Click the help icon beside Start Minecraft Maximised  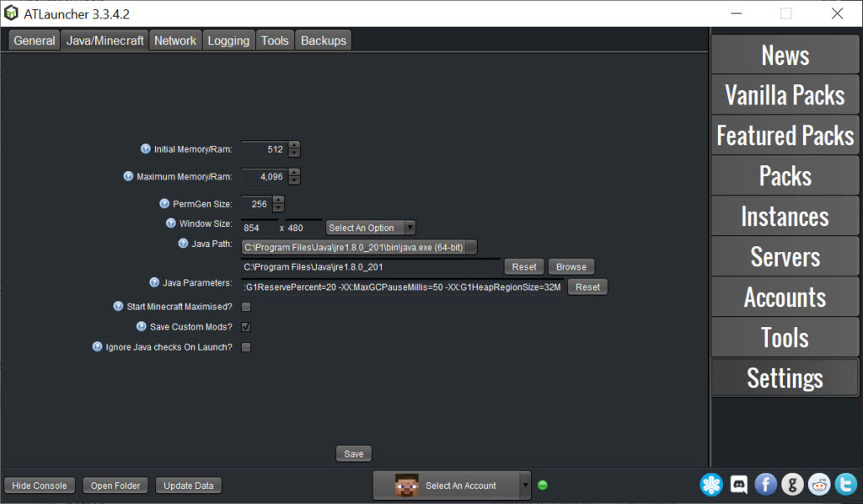point(118,306)
